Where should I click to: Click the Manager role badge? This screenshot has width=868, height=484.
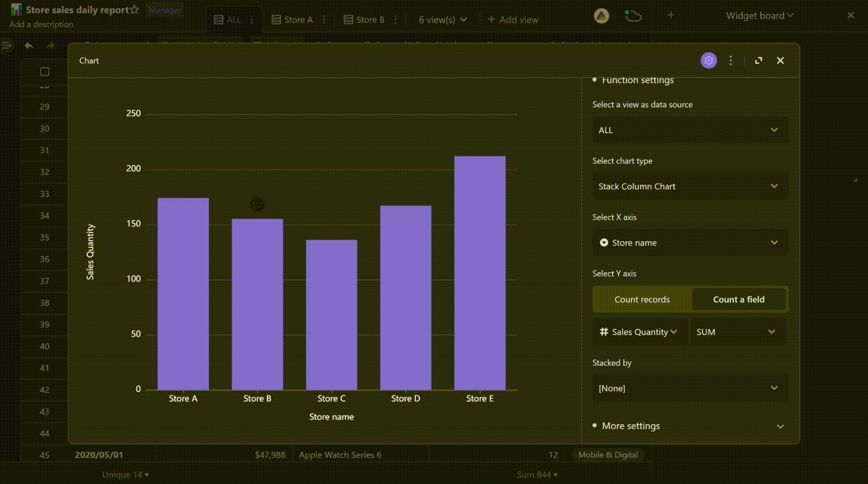point(164,10)
